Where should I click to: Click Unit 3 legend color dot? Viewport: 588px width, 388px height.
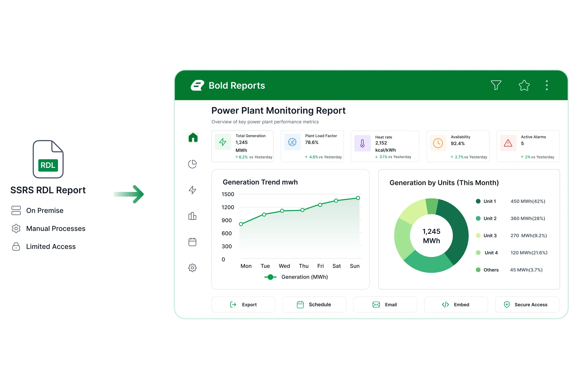click(478, 235)
